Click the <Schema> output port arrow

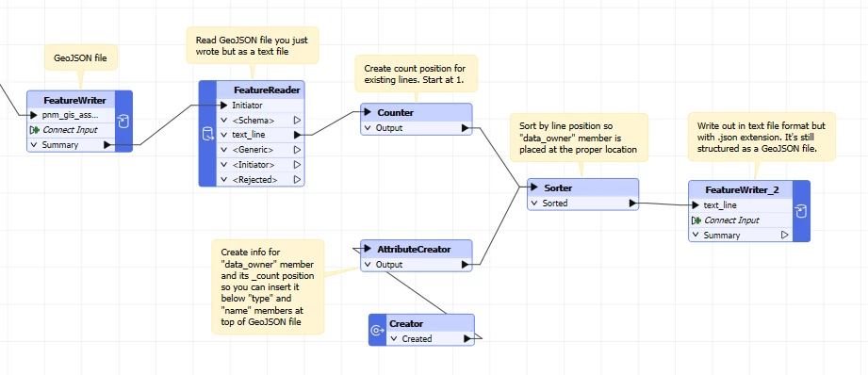point(297,120)
